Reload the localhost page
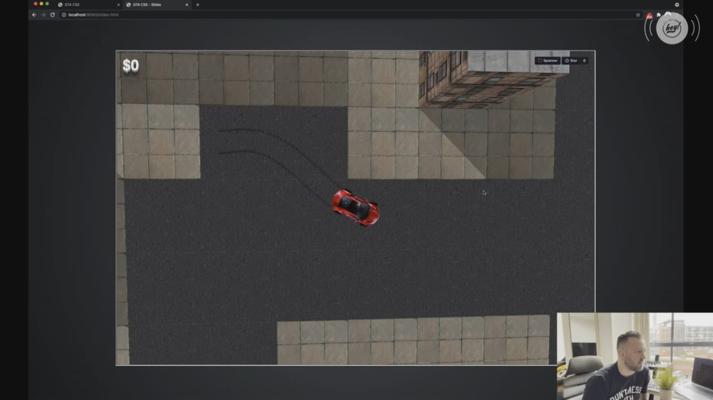This screenshot has height=400, width=713. pyautogui.click(x=52, y=15)
